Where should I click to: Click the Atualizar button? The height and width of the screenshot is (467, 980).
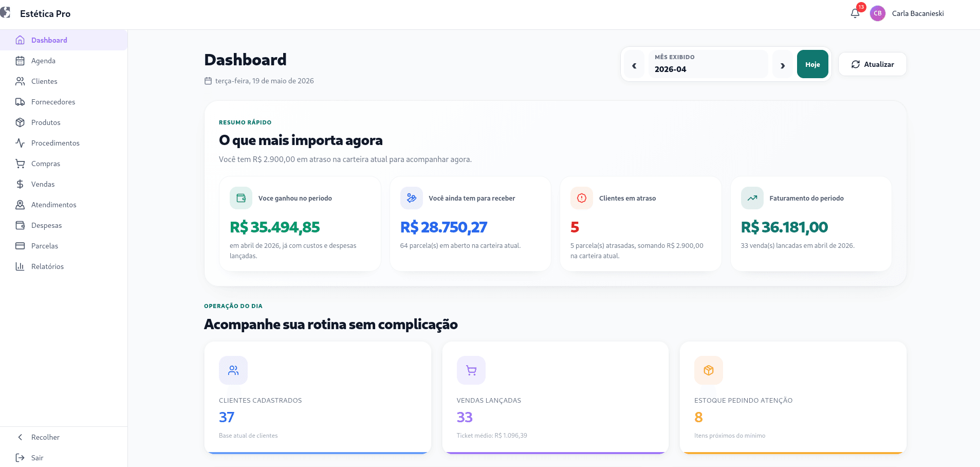pos(873,64)
